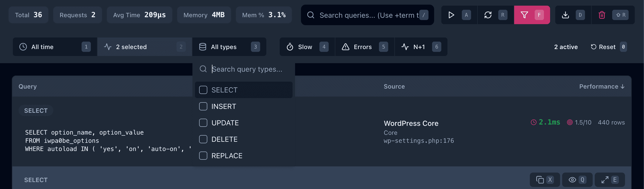The width and height of the screenshot is (644, 189).
Task: Select the REPLACE option in type list
Action: (x=227, y=156)
